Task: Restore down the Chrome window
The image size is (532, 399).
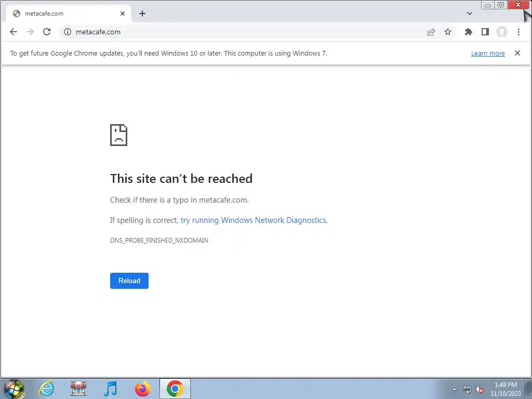Action: coord(501,5)
